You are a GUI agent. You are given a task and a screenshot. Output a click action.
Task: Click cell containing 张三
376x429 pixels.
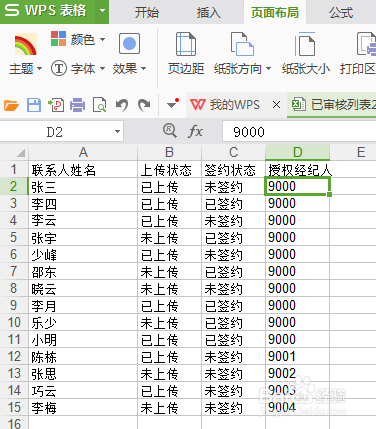83,186
